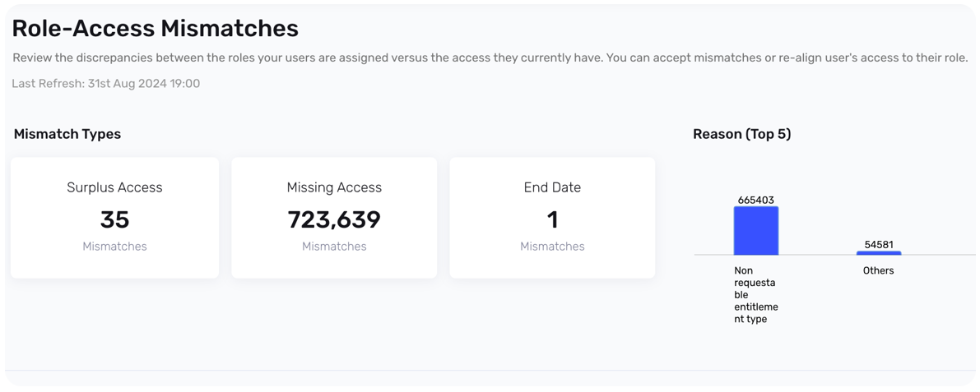The width and height of the screenshot is (980, 392).
Task: Click the 54581 bar value label
Action: click(879, 244)
